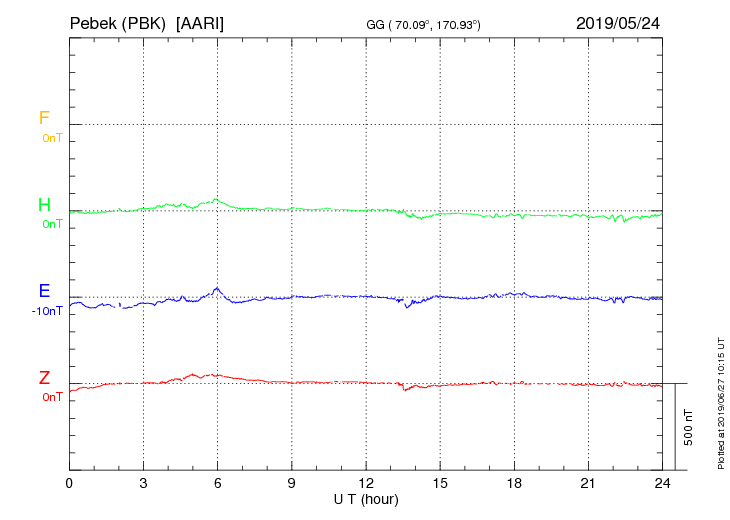Click the green 0nT offset label

pyautogui.click(x=52, y=224)
